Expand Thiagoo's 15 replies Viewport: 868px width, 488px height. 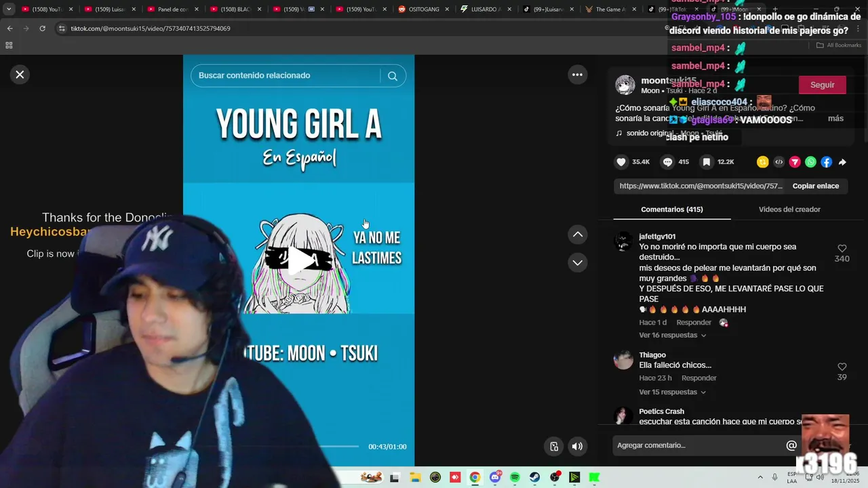(672, 392)
